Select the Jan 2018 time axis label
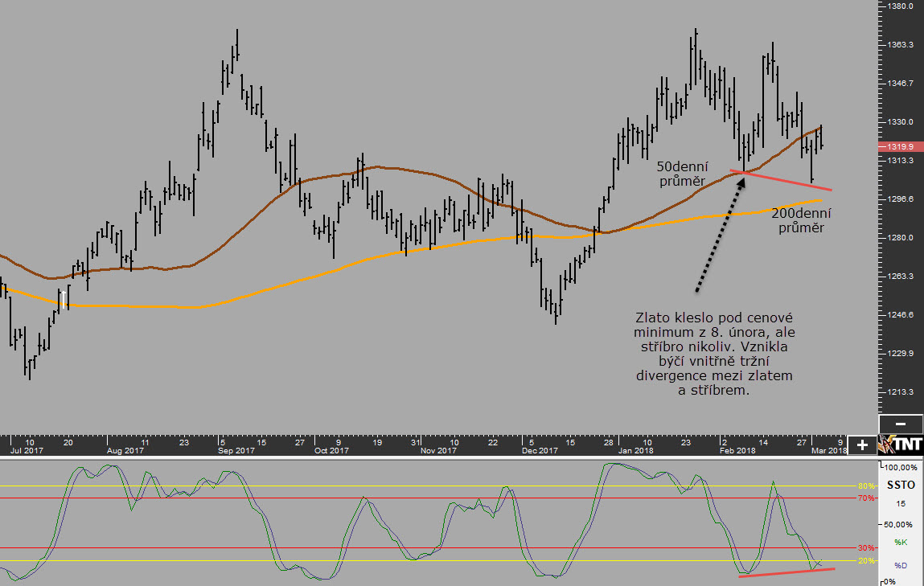 636,450
